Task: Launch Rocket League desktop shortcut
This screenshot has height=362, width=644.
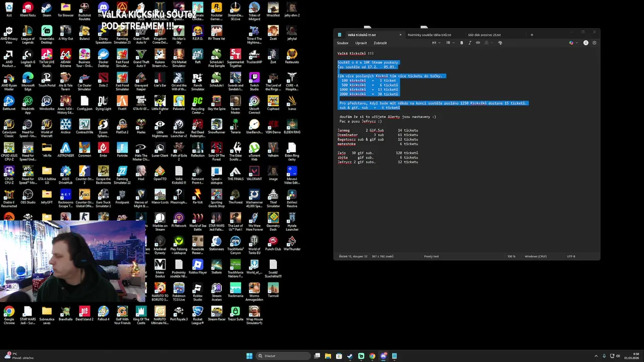Action: tap(198, 314)
